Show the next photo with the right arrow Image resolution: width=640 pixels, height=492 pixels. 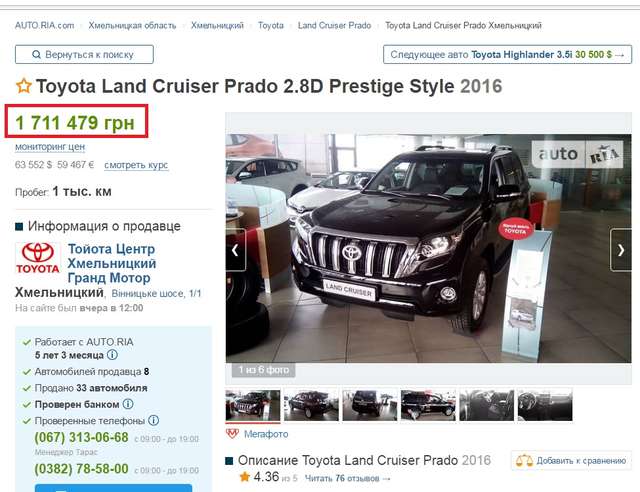click(x=620, y=250)
